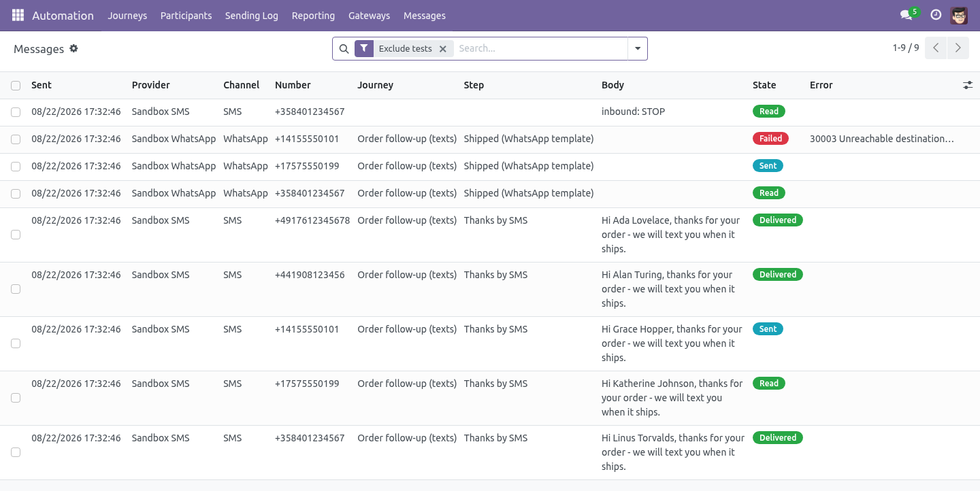Click the funnel icon on the filter chip

coord(364,48)
